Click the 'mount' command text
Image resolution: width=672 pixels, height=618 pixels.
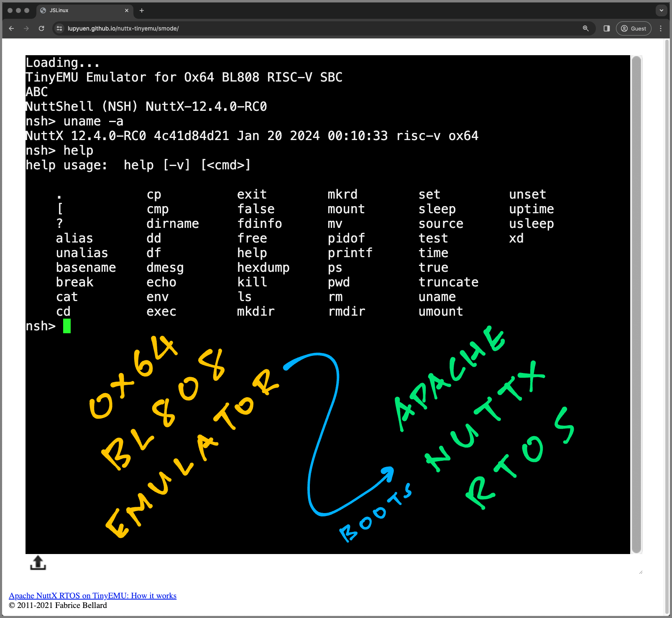[346, 209]
